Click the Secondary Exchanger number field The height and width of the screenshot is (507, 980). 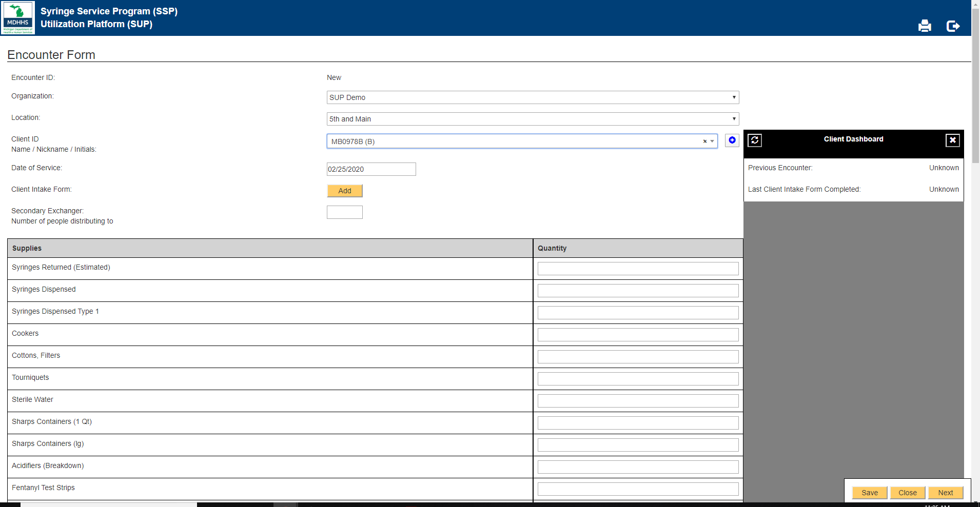point(344,212)
